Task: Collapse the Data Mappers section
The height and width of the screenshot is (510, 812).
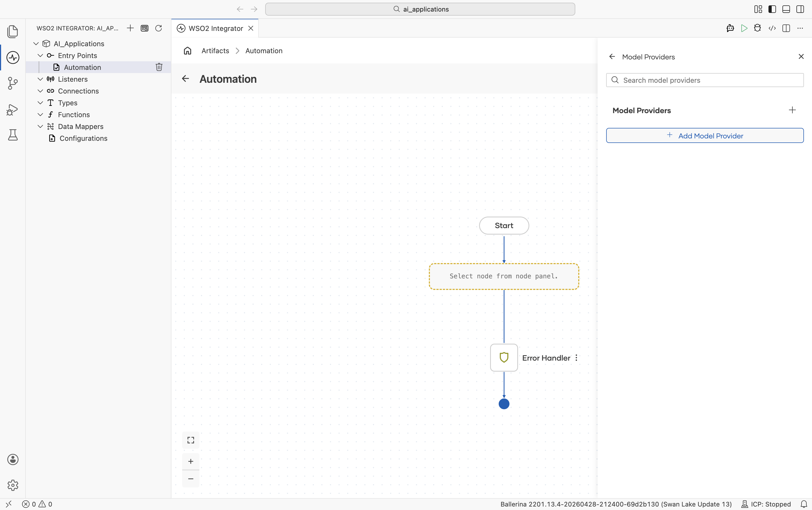Action: [x=40, y=126]
